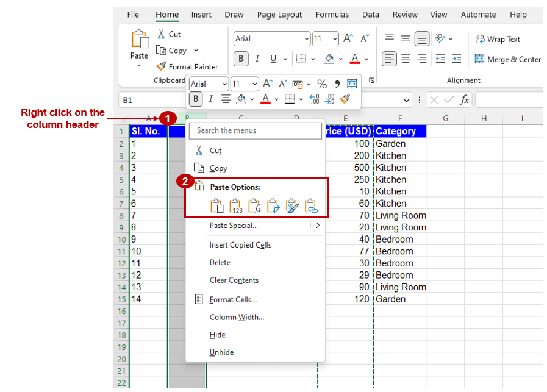This screenshot has height=392, width=547.
Task: Expand the ribbon Fill Color dropdown arrow
Action: coord(340,59)
